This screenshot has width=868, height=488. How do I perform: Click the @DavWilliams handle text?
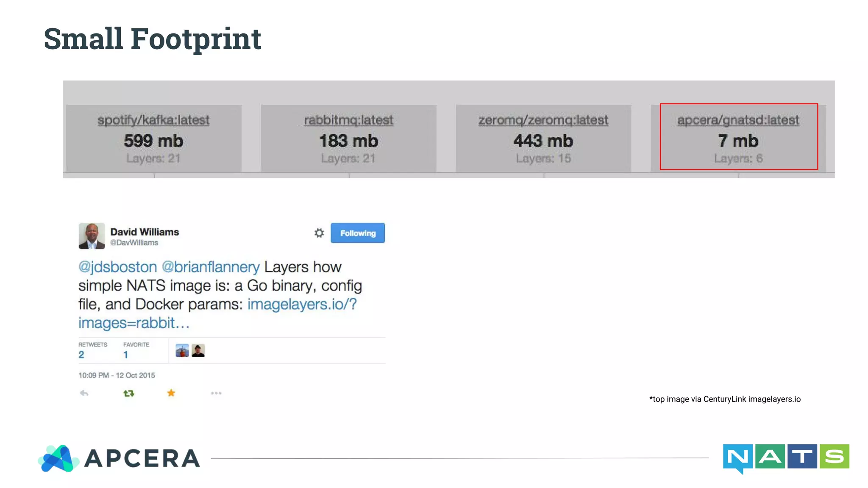134,243
